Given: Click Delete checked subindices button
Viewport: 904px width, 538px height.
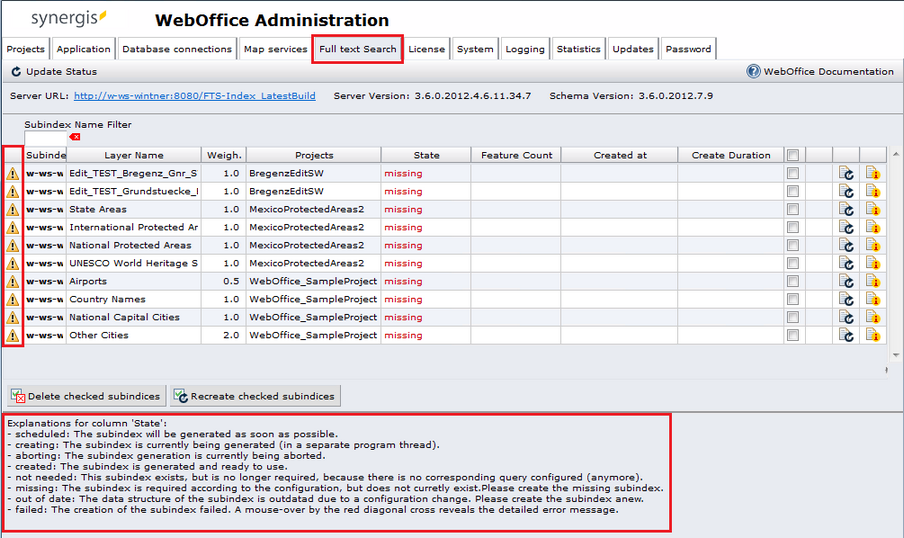Looking at the screenshot, I should (86, 396).
